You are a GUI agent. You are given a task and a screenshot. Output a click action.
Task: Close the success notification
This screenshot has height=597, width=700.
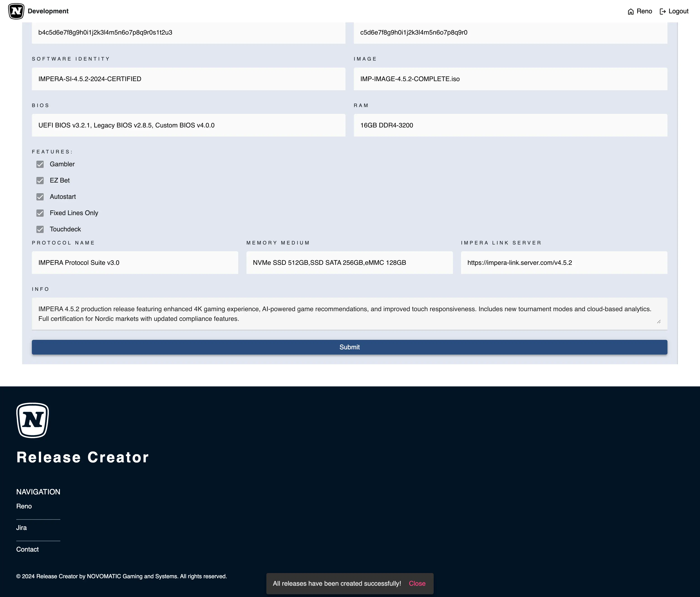(417, 583)
